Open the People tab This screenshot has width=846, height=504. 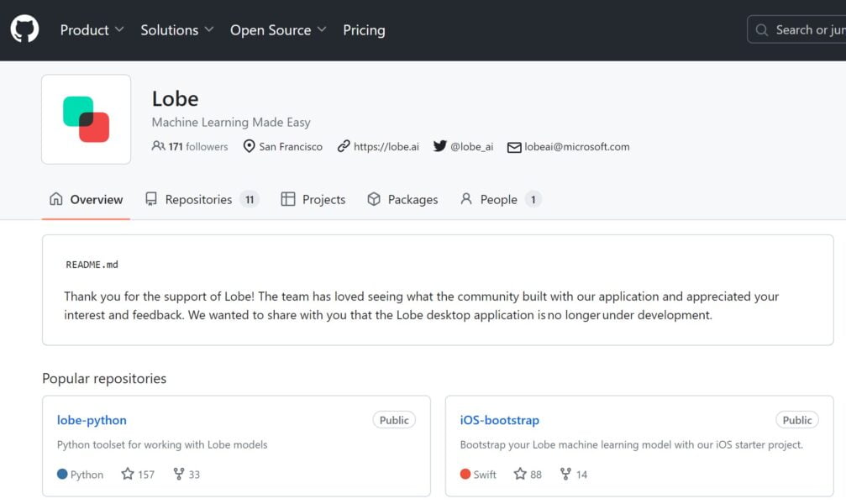coord(501,200)
